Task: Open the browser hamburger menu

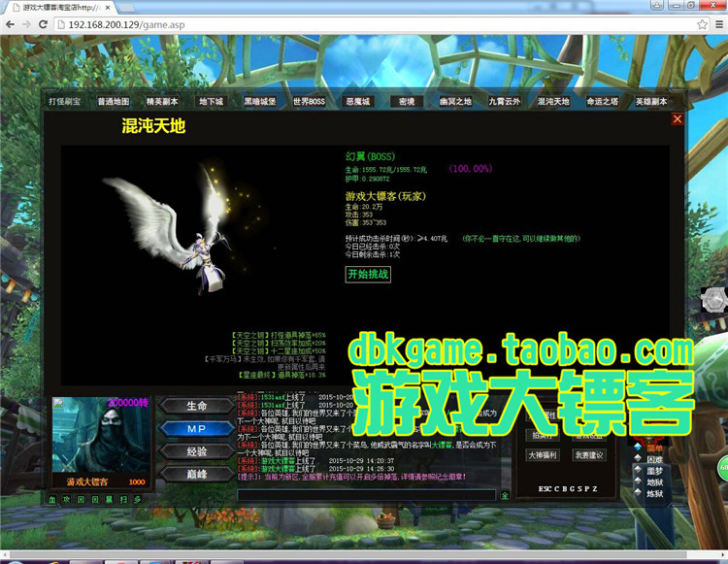Action: (718, 24)
